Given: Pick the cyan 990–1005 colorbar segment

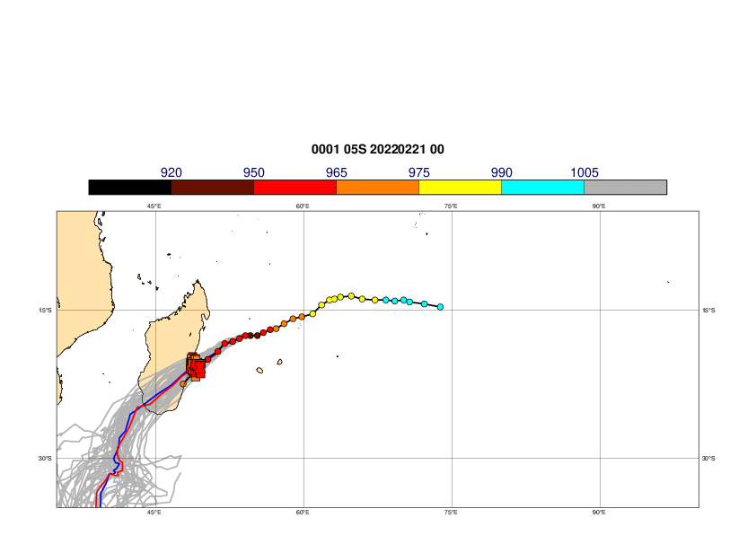Looking at the screenshot, I should 543,188.
